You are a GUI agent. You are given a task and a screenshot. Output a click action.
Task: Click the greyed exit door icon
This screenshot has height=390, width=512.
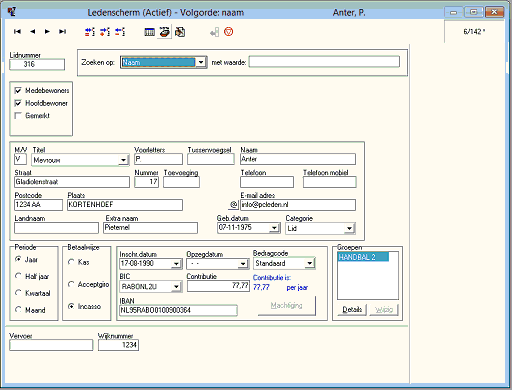[x=214, y=32]
